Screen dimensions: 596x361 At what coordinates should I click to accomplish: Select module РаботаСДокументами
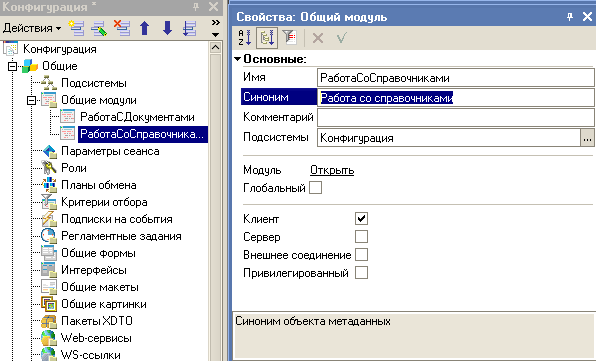pyautogui.click(x=137, y=117)
